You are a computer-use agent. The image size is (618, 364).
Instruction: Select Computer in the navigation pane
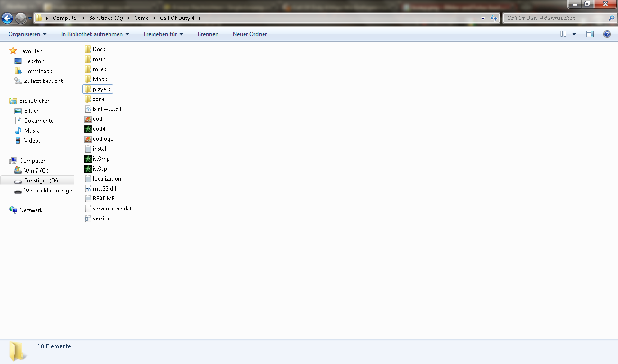tap(32, 161)
